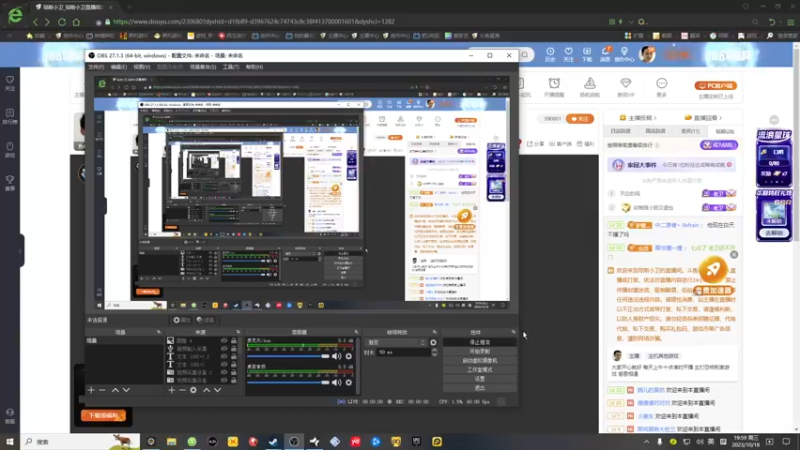This screenshot has width=800, height=450.
Task: Open the 帮助(H) menu in OBS
Action: [254, 67]
